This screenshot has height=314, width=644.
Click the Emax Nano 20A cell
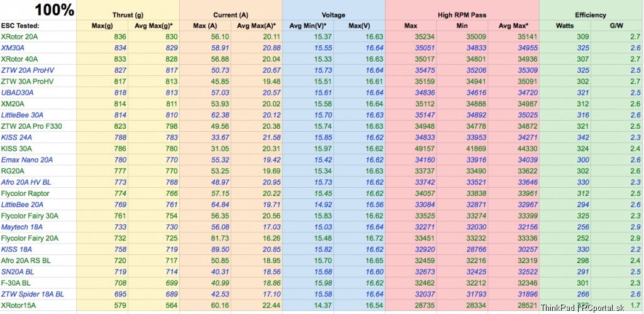coord(26,160)
